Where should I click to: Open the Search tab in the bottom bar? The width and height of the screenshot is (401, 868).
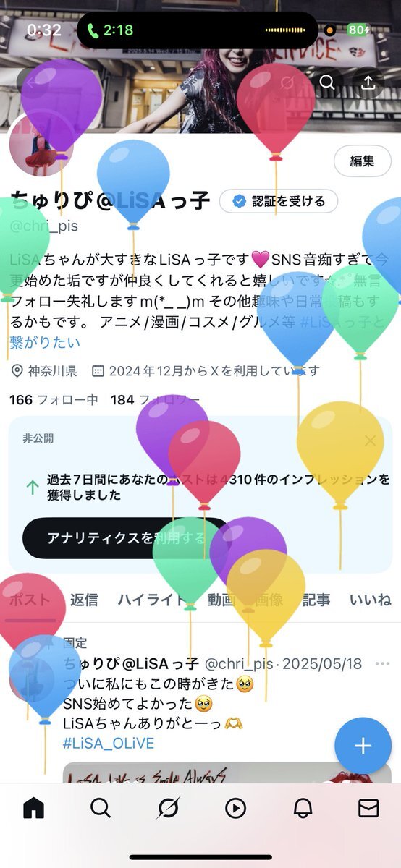click(x=101, y=808)
